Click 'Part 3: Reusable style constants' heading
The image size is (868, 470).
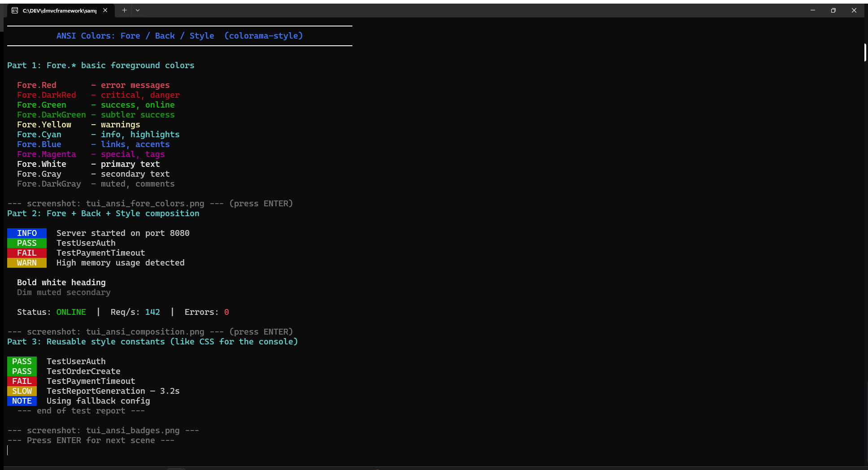(152, 342)
